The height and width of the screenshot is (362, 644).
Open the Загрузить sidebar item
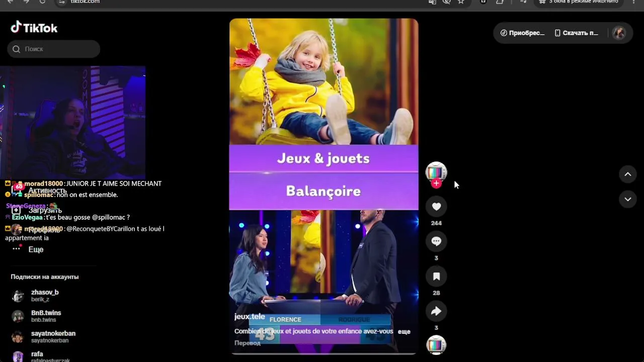45,210
